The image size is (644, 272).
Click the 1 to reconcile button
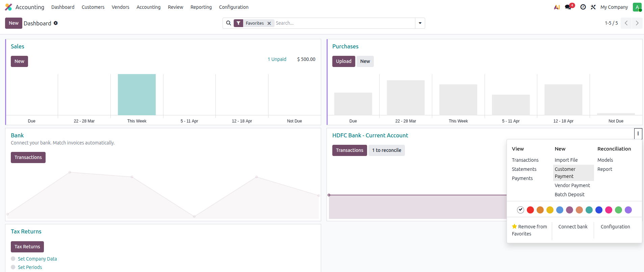point(387,150)
